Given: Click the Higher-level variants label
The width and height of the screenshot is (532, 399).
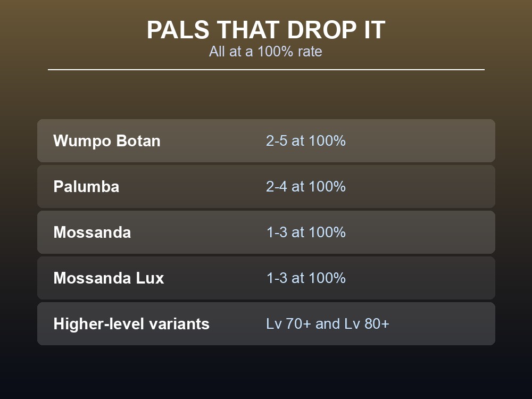Looking at the screenshot, I should (131, 323).
